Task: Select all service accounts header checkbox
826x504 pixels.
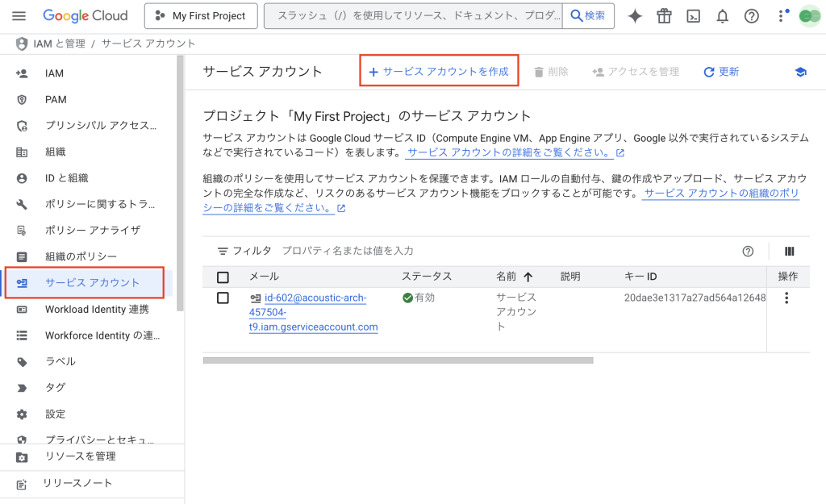Action: click(x=223, y=277)
